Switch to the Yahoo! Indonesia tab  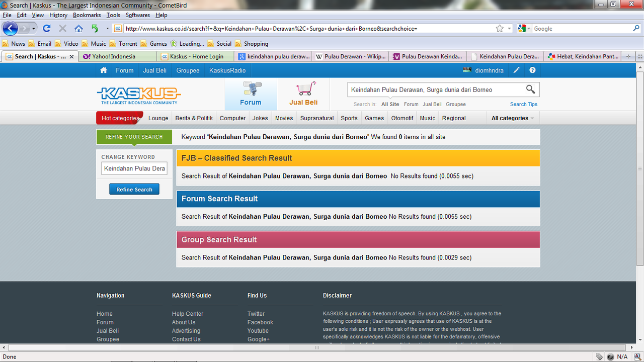(x=118, y=56)
